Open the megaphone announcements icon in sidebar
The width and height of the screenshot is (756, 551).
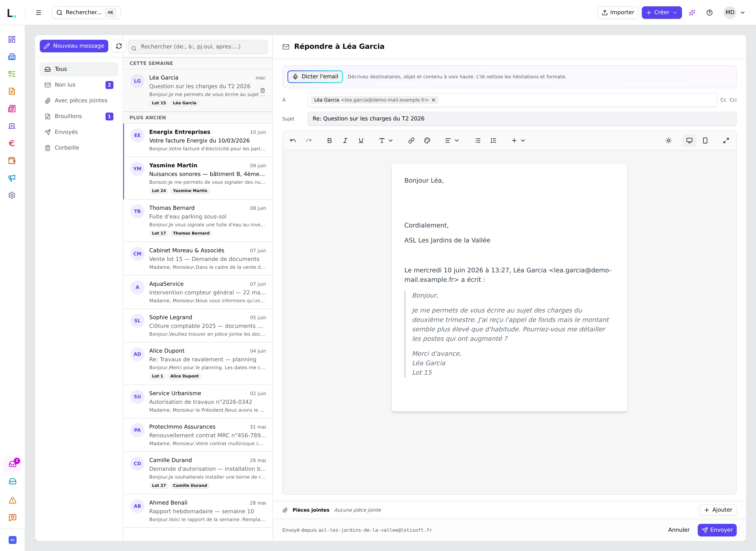point(12,178)
